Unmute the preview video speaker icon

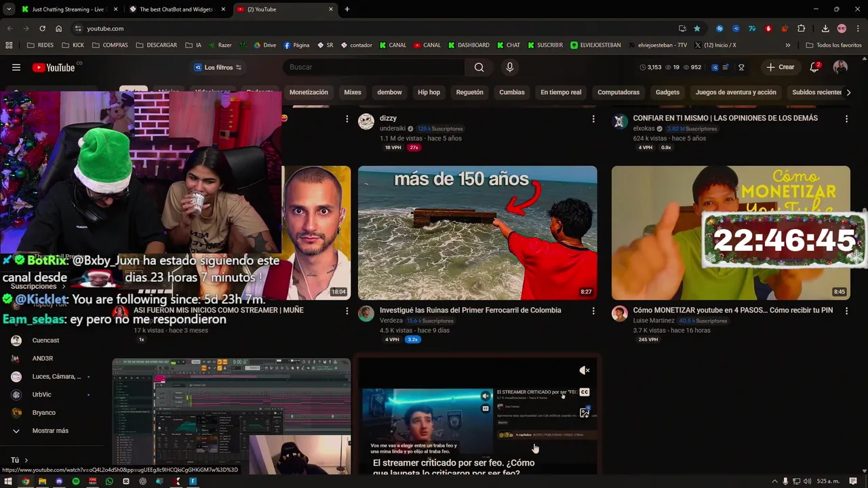585,370
